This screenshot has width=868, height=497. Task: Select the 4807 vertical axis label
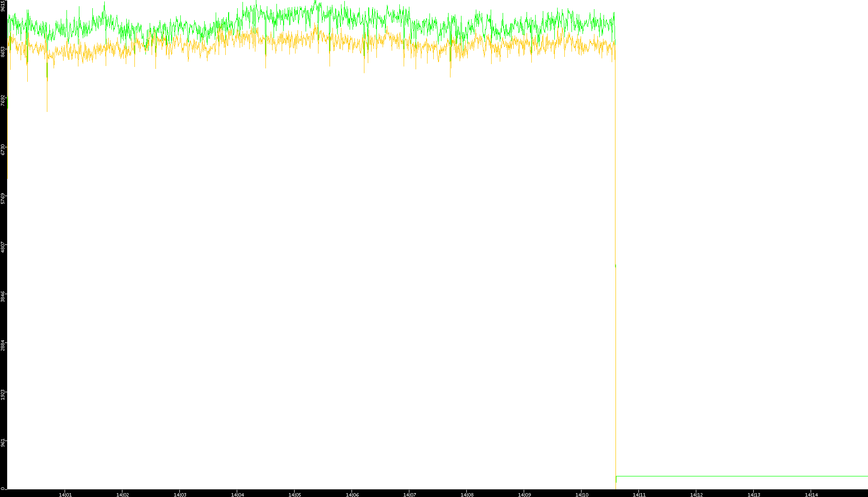point(3,248)
